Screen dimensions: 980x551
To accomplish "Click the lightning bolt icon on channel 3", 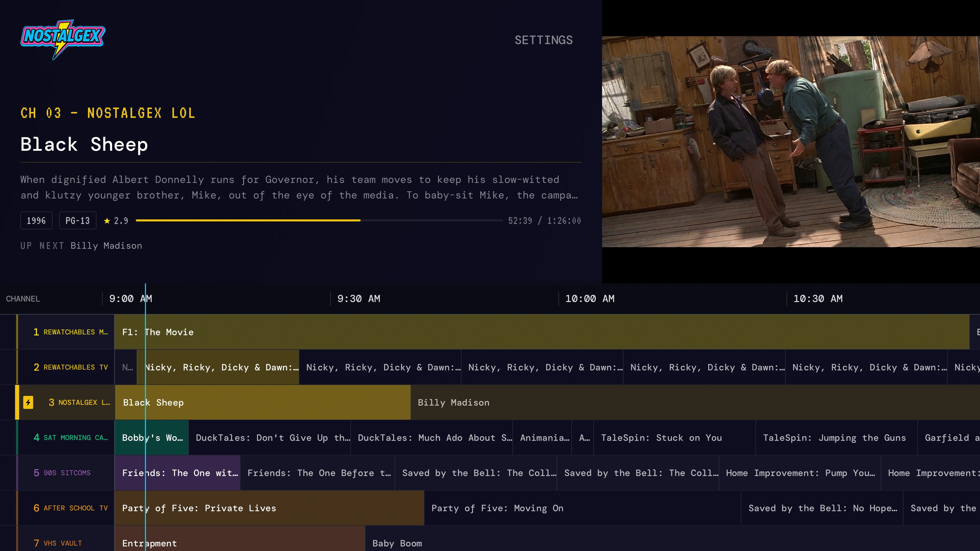I will pyautogui.click(x=28, y=402).
